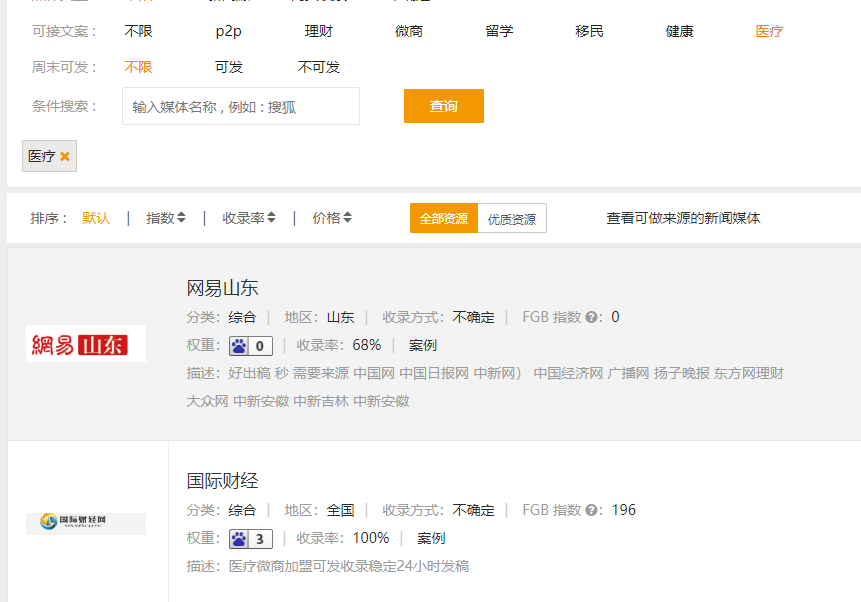This screenshot has width=861, height=602.
Task: Select 默认 sort order
Action: click(96, 218)
